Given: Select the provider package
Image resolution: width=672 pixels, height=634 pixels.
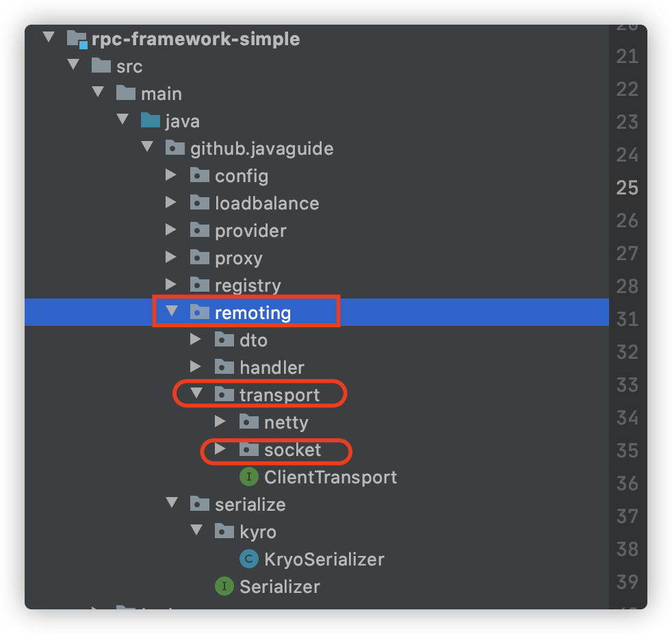Looking at the screenshot, I should [x=250, y=231].
